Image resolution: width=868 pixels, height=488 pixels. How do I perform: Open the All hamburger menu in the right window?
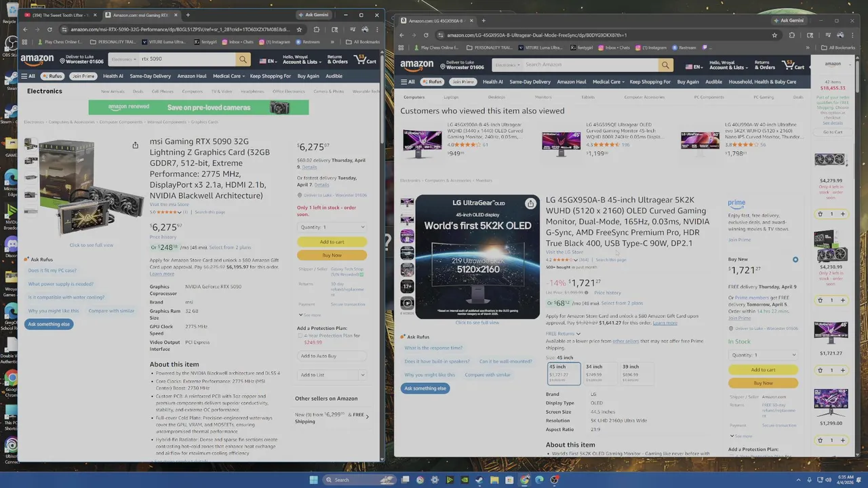(408, 82)
